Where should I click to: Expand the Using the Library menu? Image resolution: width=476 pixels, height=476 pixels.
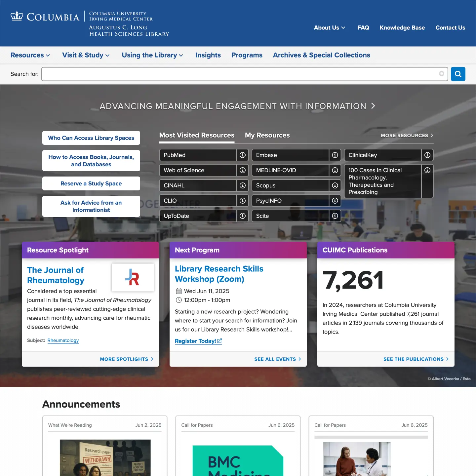(x=152, y=55)
